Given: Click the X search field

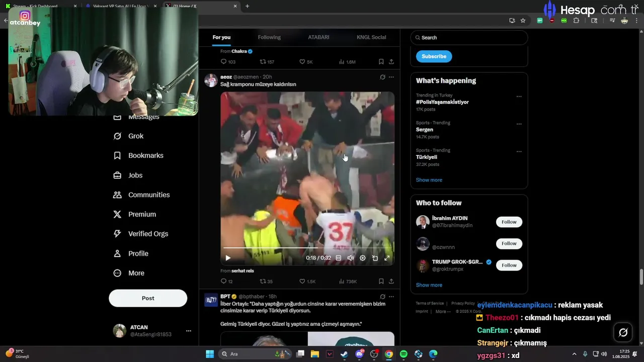Looking at the screenshot, I should [x=469, y=38].
